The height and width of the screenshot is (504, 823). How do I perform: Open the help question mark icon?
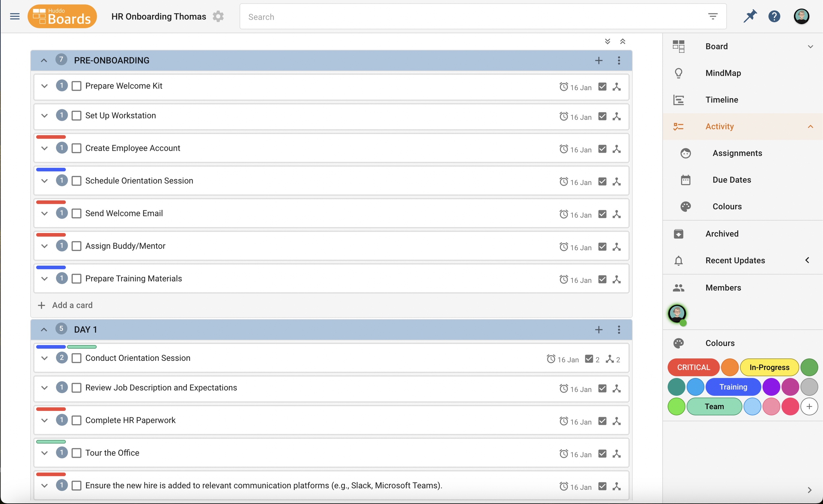[x=774, y=16]
